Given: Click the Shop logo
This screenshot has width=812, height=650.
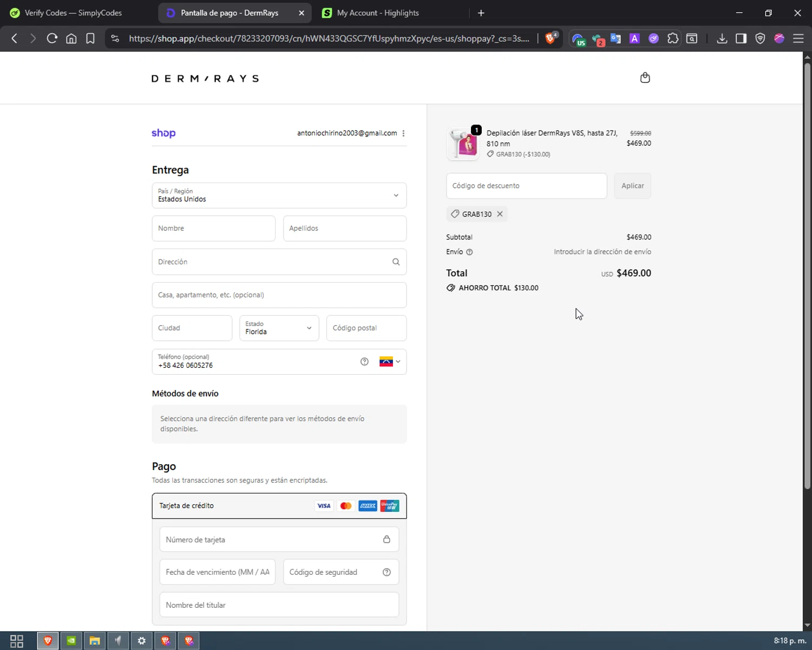Looking at the screenshot, I should click(163, 133).
